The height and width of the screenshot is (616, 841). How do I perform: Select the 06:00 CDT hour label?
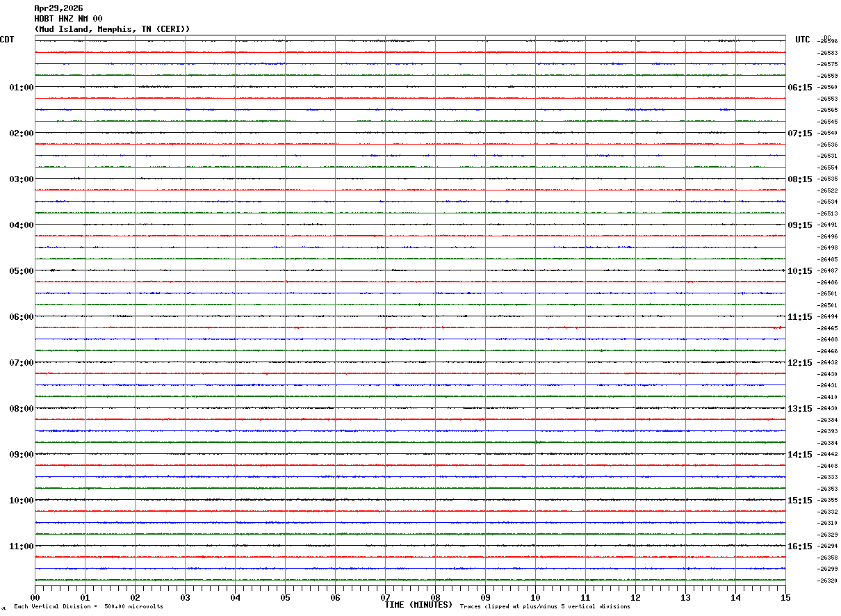tap(22, 317)
